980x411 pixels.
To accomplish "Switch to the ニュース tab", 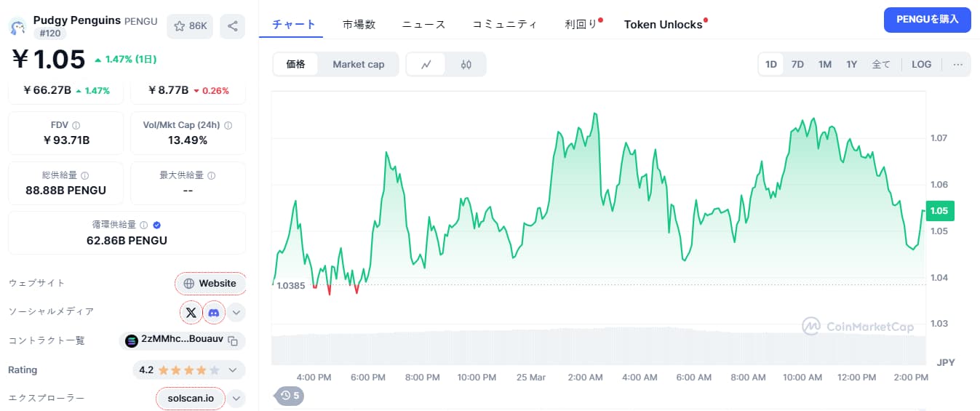I will (423, 24).
